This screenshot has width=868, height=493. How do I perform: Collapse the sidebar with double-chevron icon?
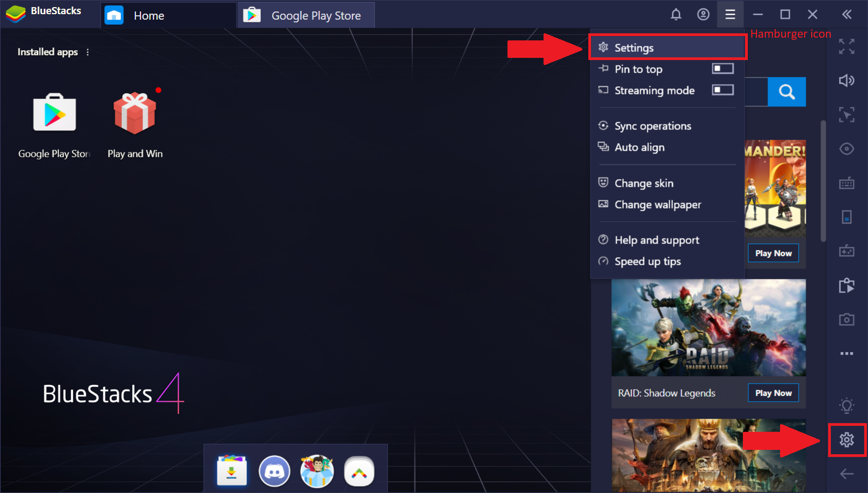846,15
